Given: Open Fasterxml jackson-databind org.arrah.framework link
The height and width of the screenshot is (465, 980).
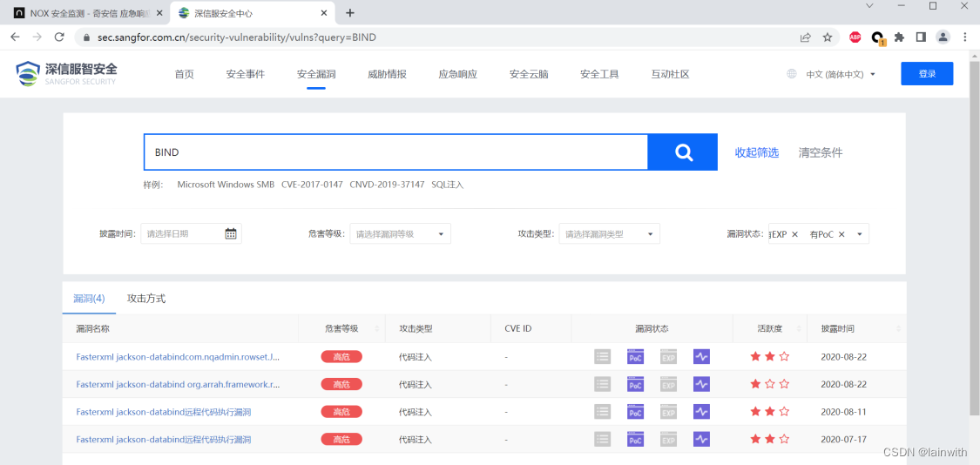Looking at the screenshot, I should (178, 384).
